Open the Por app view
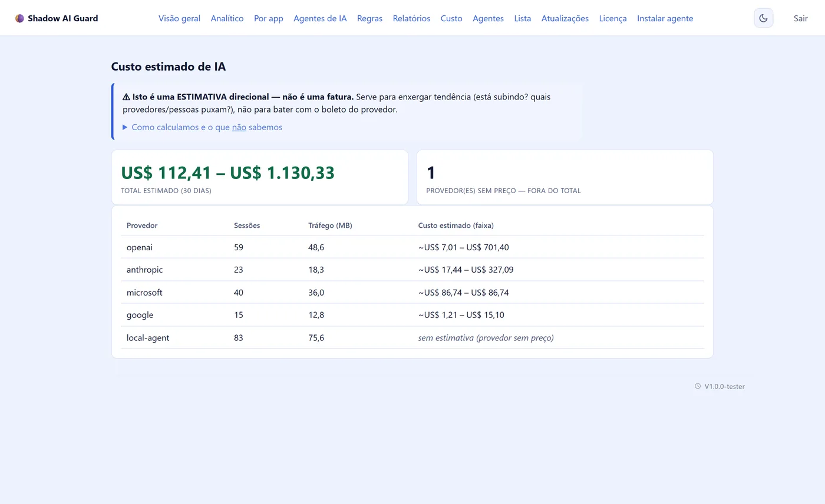 point(269,18)
